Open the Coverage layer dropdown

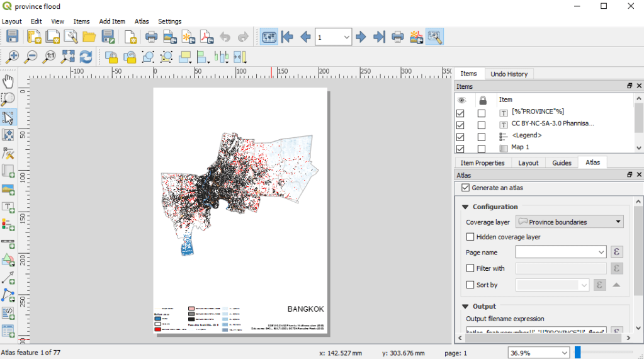569,222
